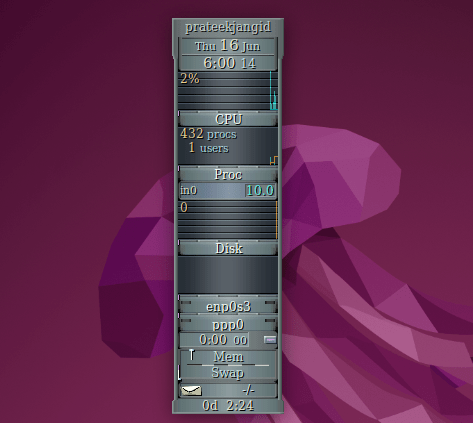The width and height of the screenshot is (473, 423).
Task: Click the 432 procs text
Action: [209, 134]
